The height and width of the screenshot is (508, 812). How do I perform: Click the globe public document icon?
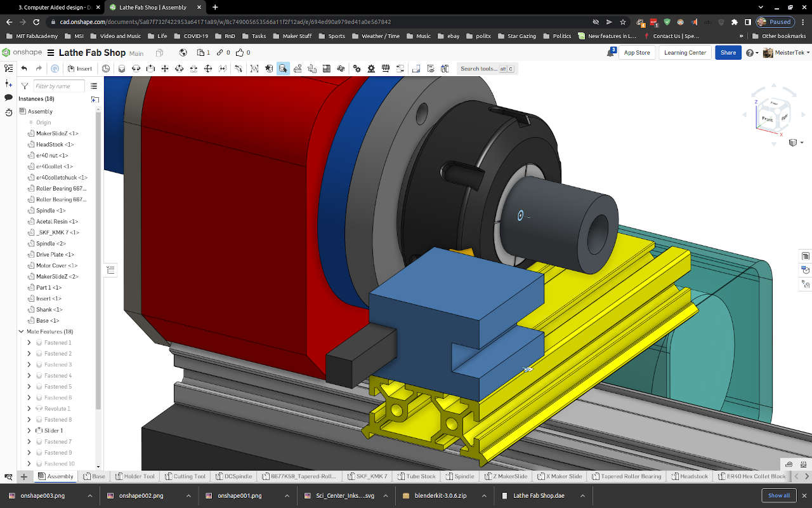tap(183, 53)
